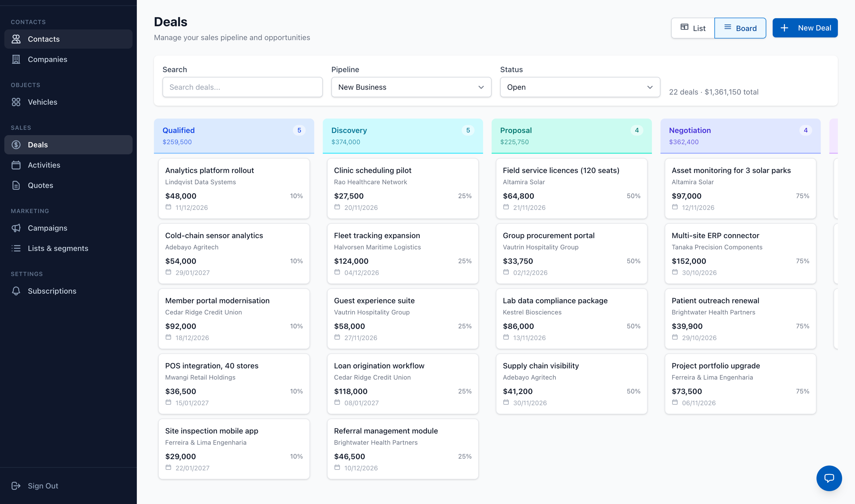Open Lists & segments
855x504 pixels.
[68, 248]
